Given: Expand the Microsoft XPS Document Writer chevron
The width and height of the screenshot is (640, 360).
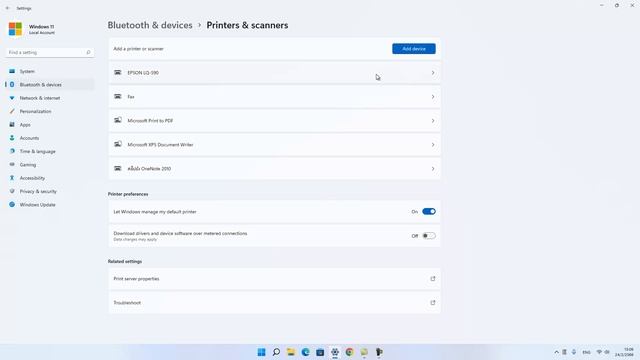Looking at the screenshot, I should click(433, 144).
